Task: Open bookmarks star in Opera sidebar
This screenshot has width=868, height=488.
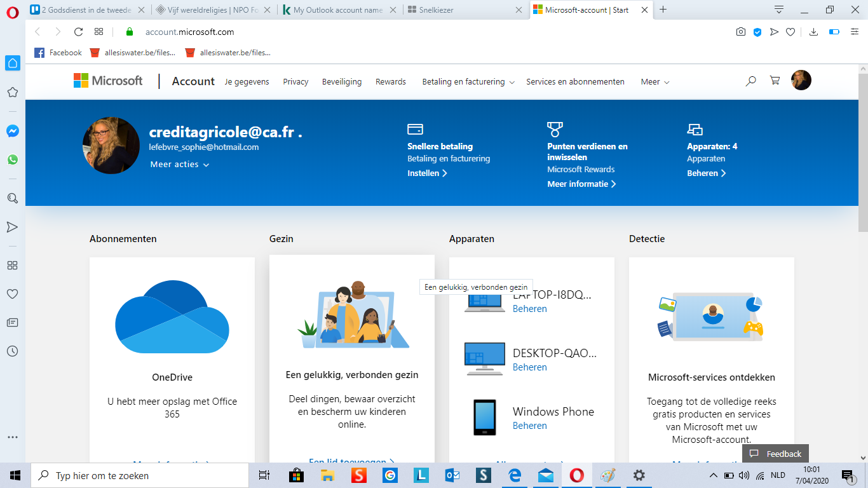Action: 12,92
